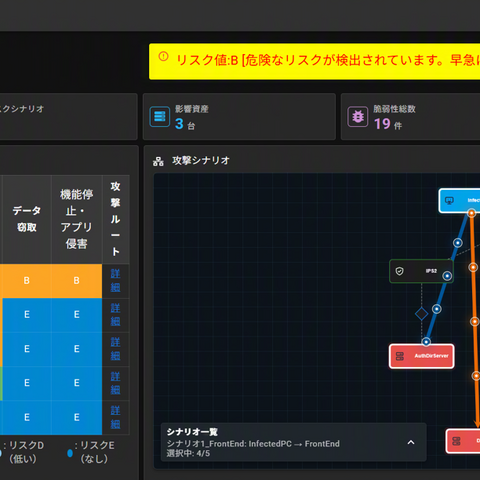Click the server icon on the AuthDirServer node
The height and width of the screenshot is (480, 480).
399,356
